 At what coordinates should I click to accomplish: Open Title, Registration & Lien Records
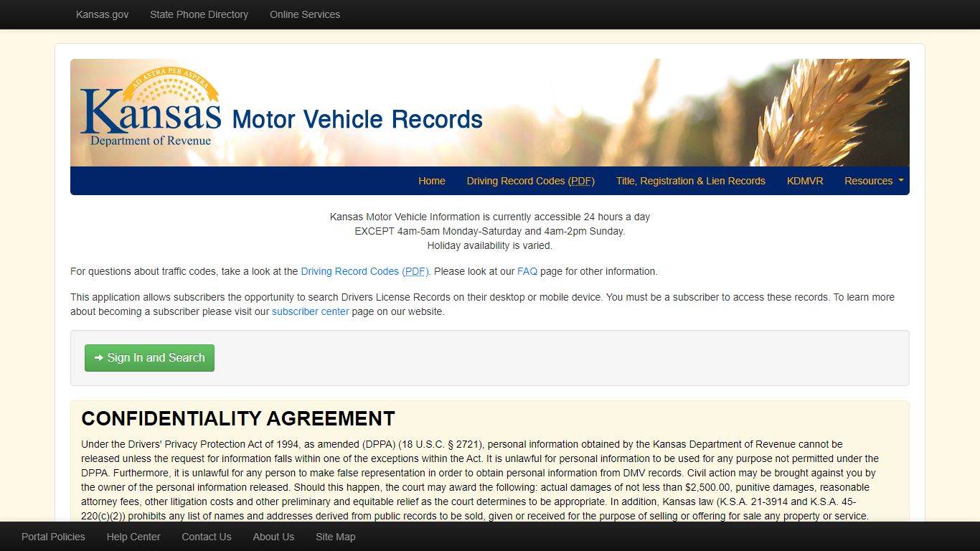[x=691, y=181]
